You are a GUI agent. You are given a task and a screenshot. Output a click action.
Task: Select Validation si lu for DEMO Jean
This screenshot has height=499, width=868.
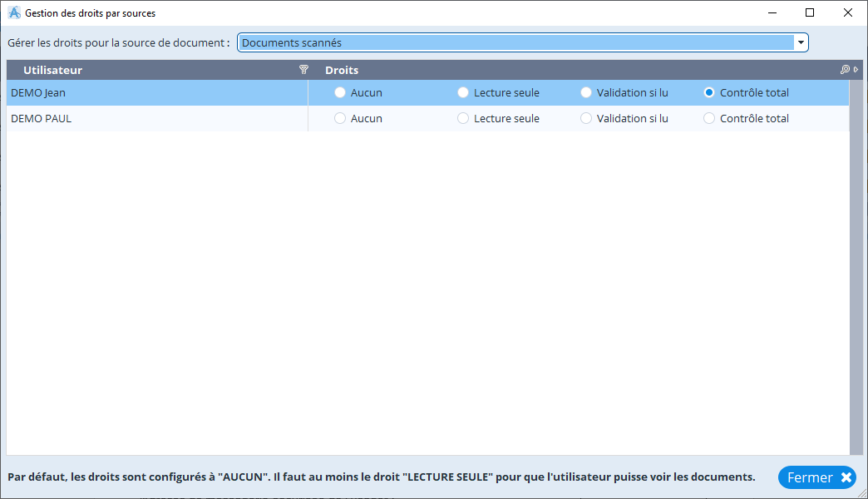click(586, 93)
